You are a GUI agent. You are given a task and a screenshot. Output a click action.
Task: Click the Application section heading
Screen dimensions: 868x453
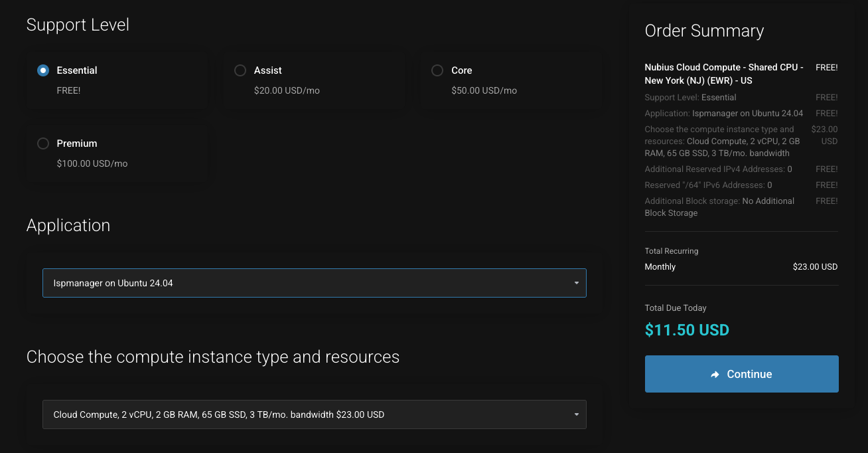coord(68,226)
